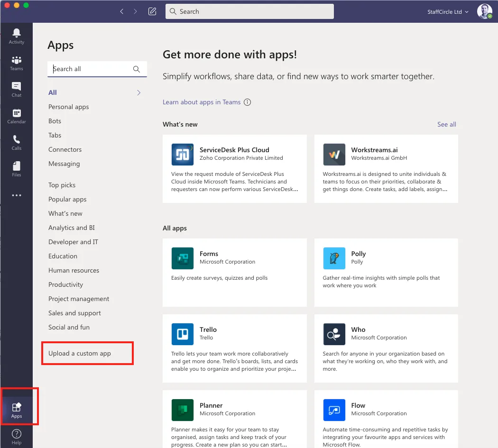Screen dimensions: 498x448
Task: Click Upload a custom app
Action: coord(80,353)
